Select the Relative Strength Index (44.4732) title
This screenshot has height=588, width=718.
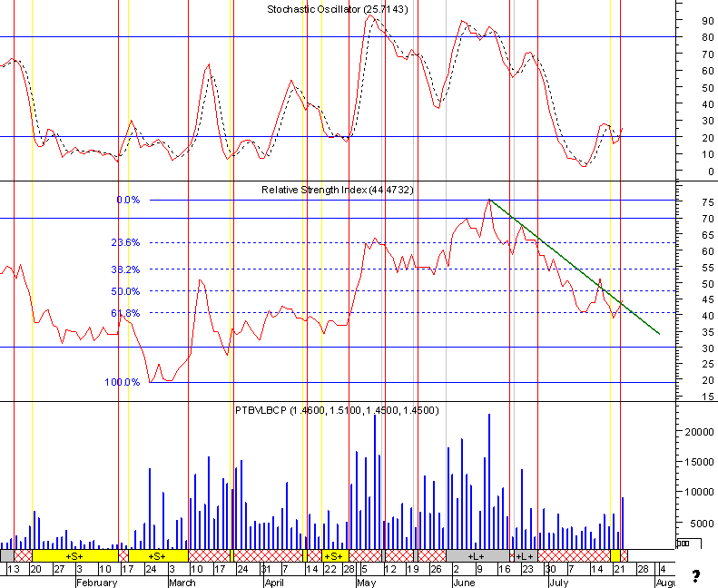tap(338, 190)
